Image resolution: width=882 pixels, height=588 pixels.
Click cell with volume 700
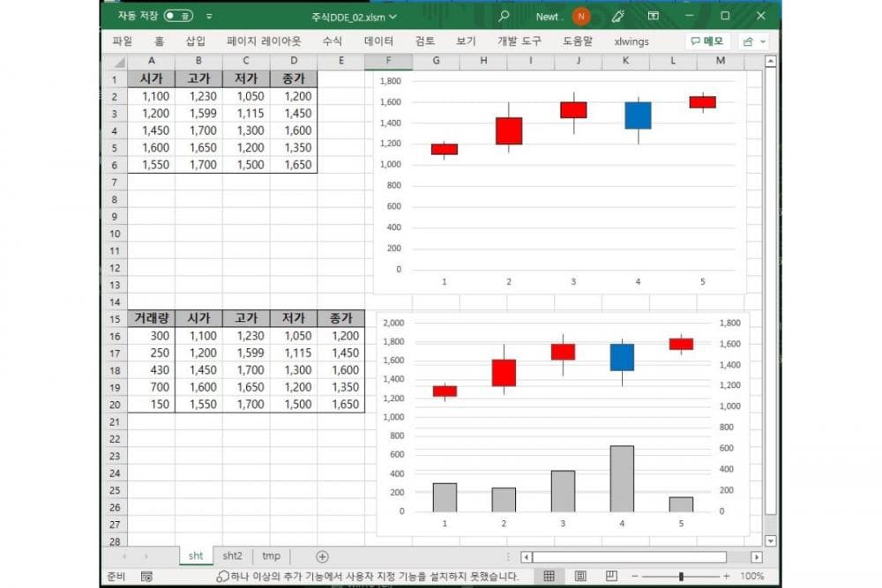(152, 387)
